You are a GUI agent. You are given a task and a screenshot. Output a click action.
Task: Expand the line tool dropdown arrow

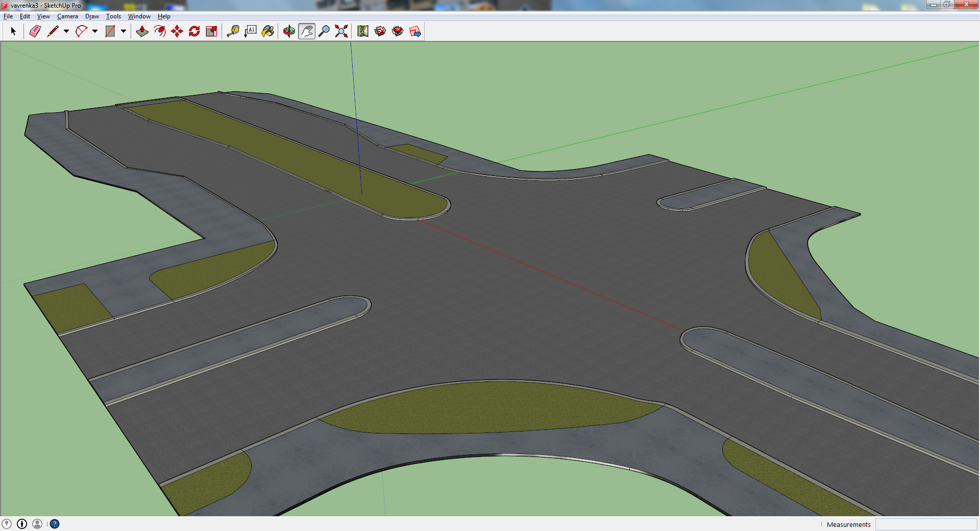[x=66, y=32]
